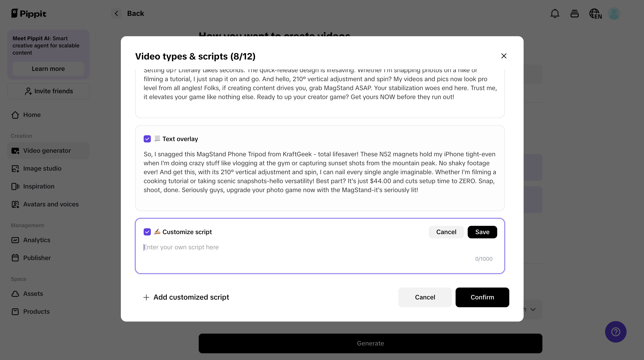Uncheck the Customize script option

(x=147, y=232)
